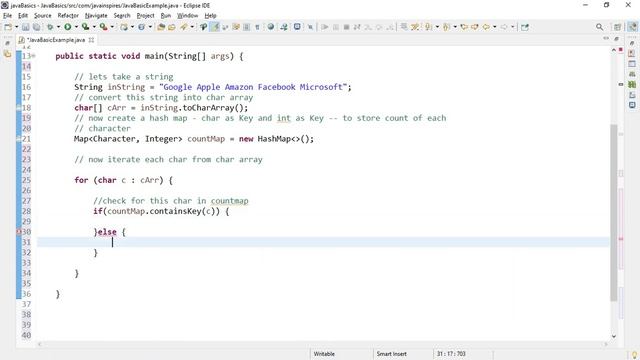Open the Refactor menu

(68, 16)
